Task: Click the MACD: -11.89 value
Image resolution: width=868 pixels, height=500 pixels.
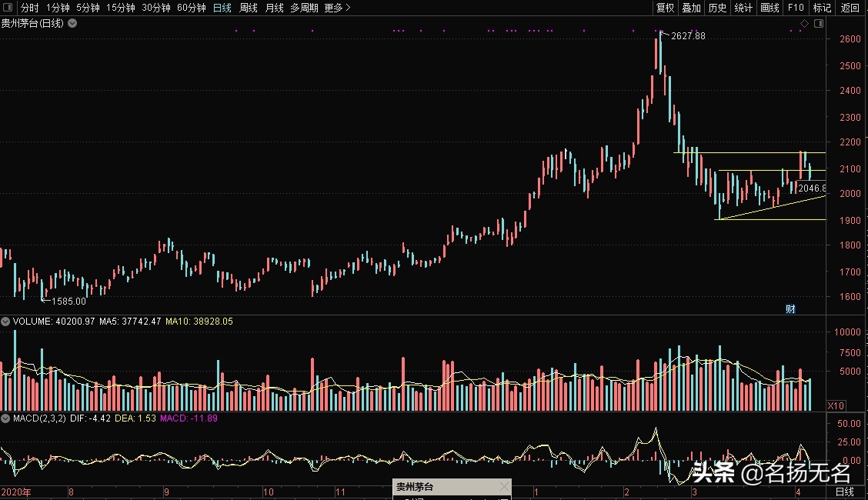Action: tap(189, 418)
